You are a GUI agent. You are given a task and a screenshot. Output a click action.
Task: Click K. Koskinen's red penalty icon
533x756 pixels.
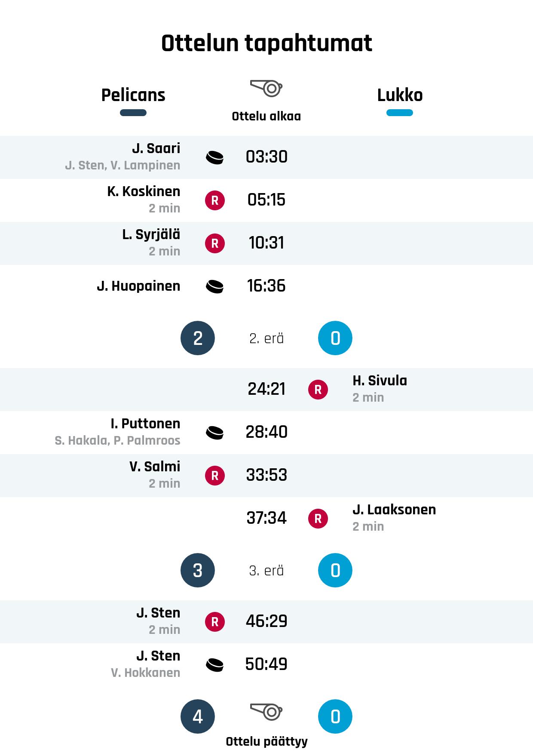pyautogui.click(x=214, y=200)
